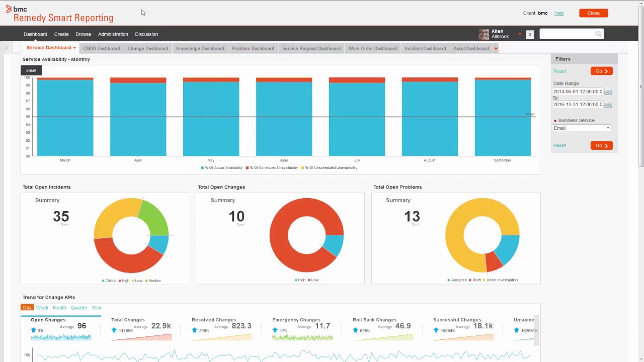Image resolution: width=644 pixels, height=362 pixels.
Task: Toggle Under Investigation legend in problems chart
Action: point(501,280)
